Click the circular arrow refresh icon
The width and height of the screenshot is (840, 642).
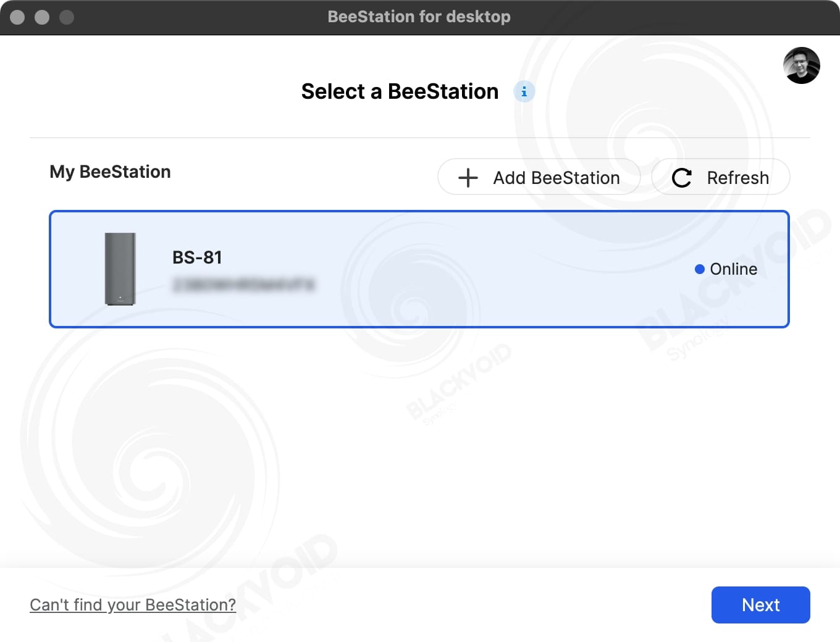pyautogui.click(x=681, y=178)
